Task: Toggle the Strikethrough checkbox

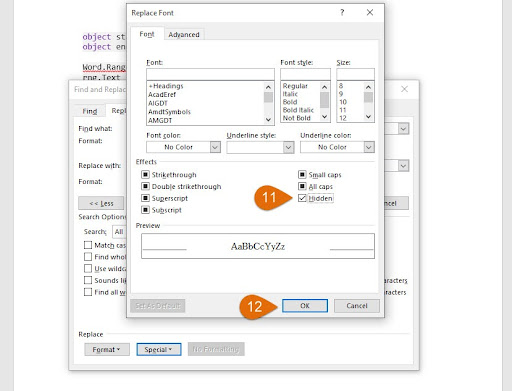Action: coord(145,174)
